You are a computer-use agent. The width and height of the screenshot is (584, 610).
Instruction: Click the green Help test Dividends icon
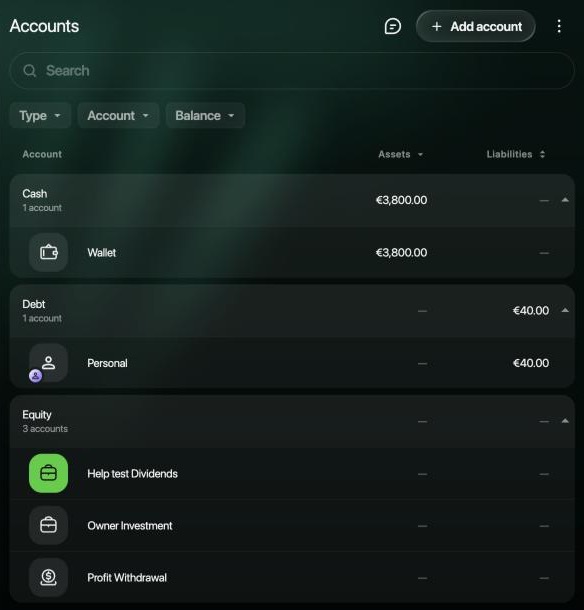click(48, 473)
